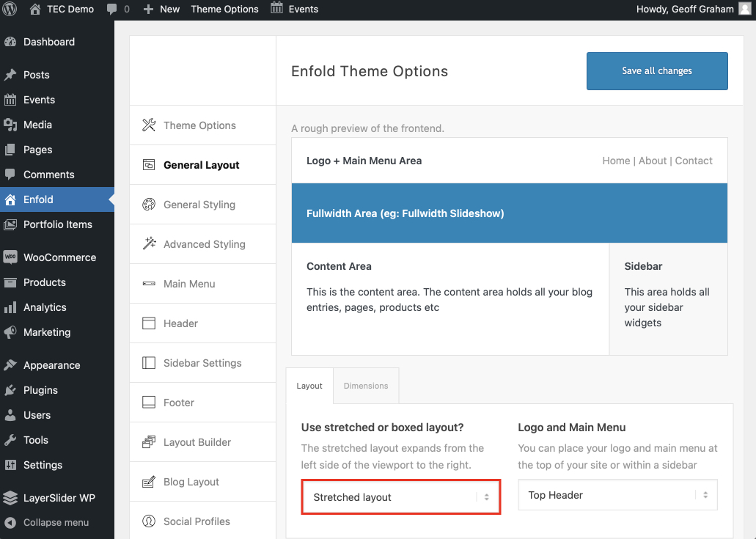Image resolution: width=756 pixels, height=539 pixels.
Task: Click the Posts pin icon
Action: [x=10, y=75]
